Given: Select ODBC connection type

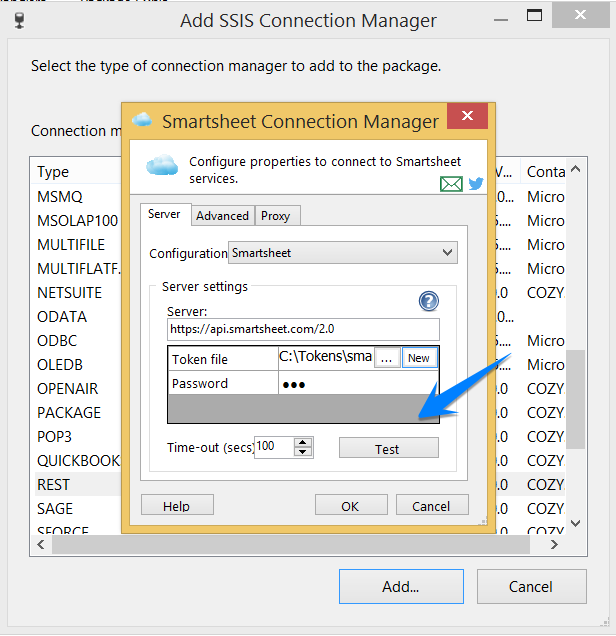Looking at the screenshot, I should coord(57,340).
